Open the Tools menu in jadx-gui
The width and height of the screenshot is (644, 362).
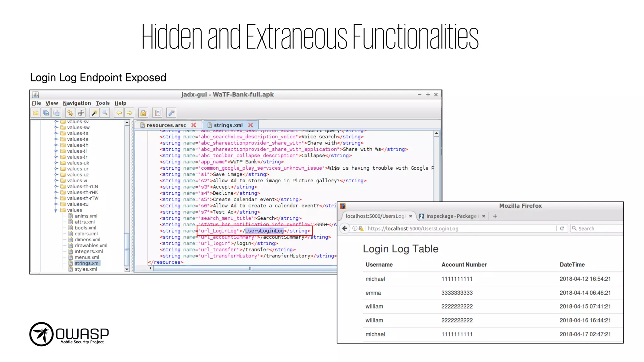[x=103, y=103]
